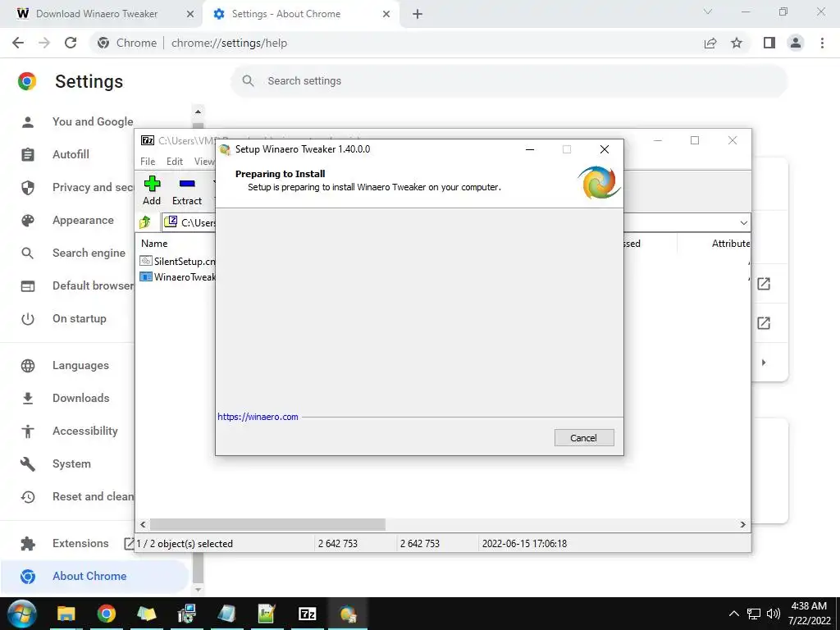Viewport: 840px width, 630px height.
Task: Open Chrome three-dot menu
Action: pyautogui.click(x=822, y=43)
